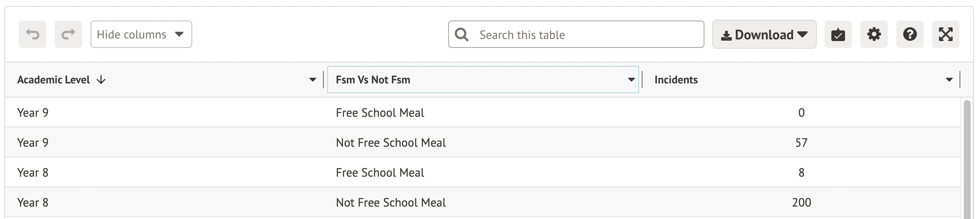Click the redo arrow icon

click(68, 34)
